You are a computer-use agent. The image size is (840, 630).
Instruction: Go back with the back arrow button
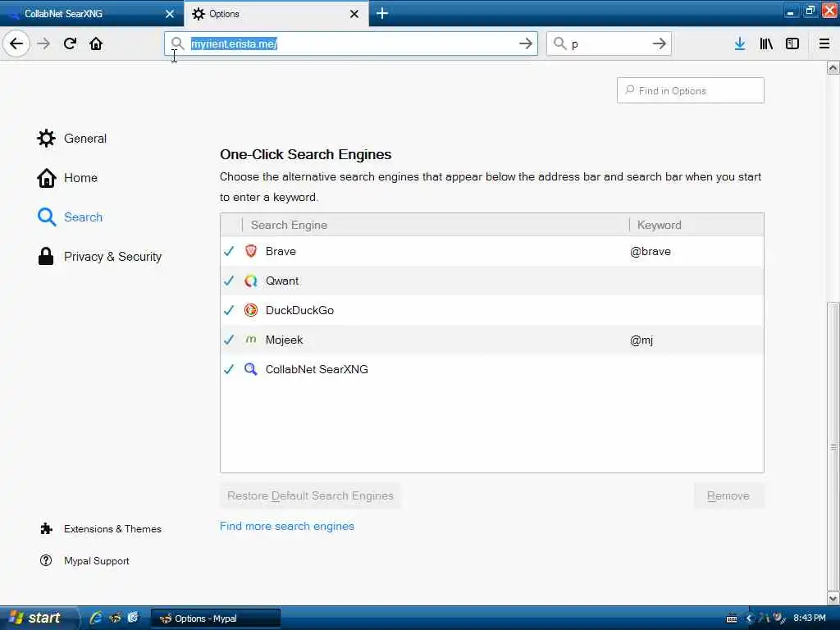pos(16,43)
